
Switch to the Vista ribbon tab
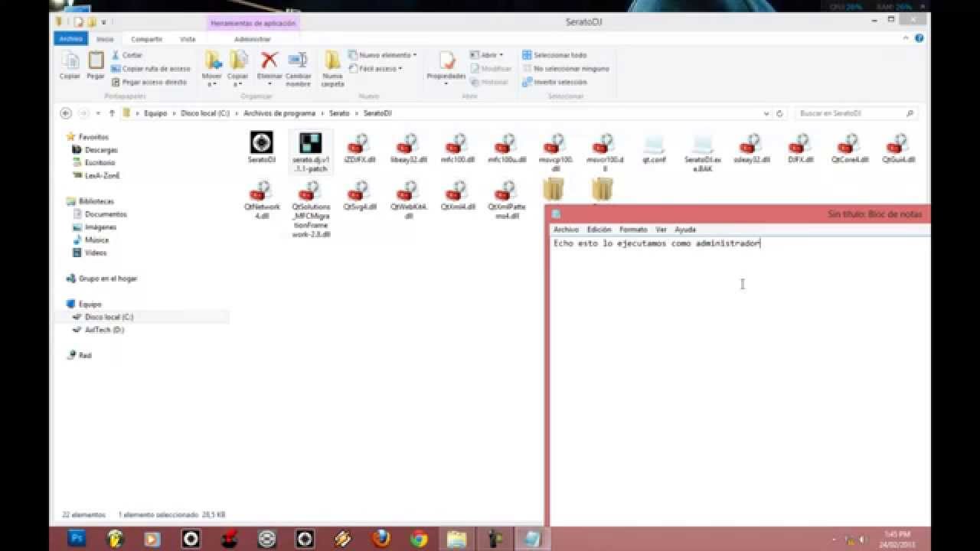pos(188,38)
